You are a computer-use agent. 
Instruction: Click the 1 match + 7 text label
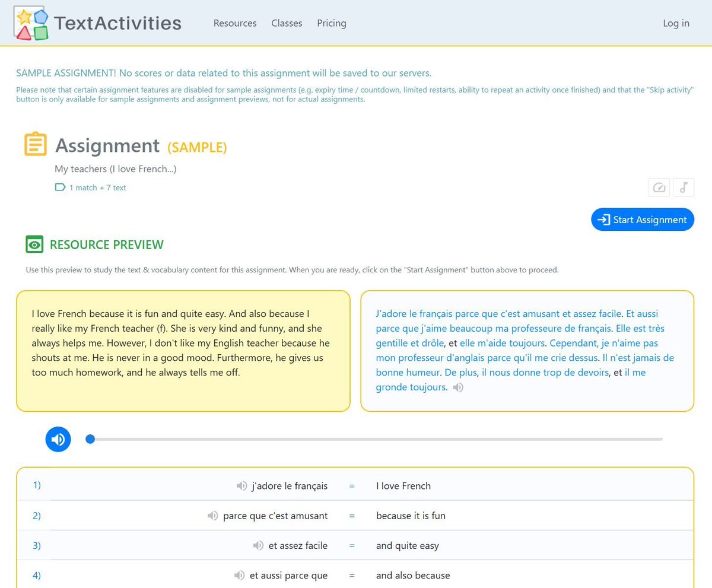coord(98,187)
